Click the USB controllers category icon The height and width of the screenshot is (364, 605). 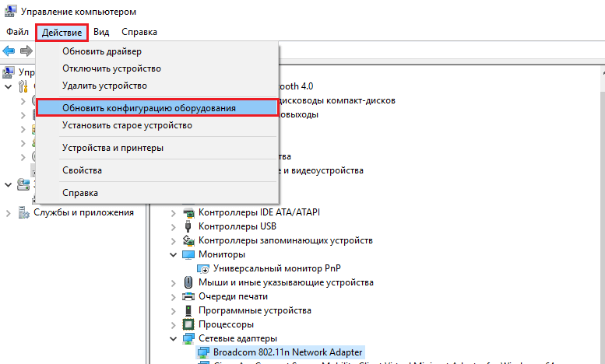[188, 226]
